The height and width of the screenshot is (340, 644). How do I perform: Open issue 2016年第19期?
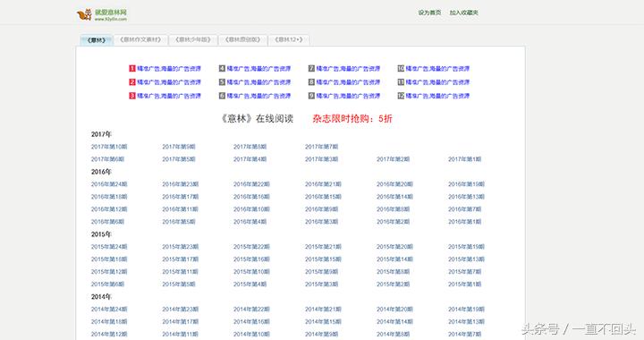tap(466, 184)
